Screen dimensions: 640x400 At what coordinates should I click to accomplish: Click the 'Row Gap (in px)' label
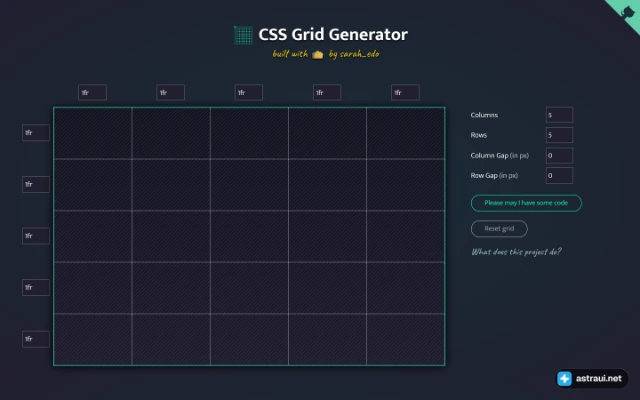494,176
